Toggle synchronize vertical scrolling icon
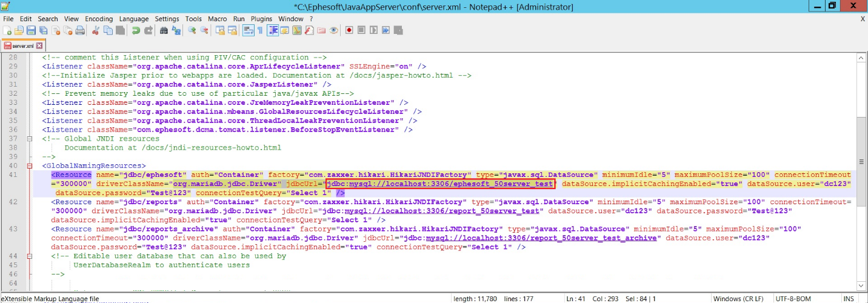This screenshot has height=303, width=868. [x=220, y=30]
